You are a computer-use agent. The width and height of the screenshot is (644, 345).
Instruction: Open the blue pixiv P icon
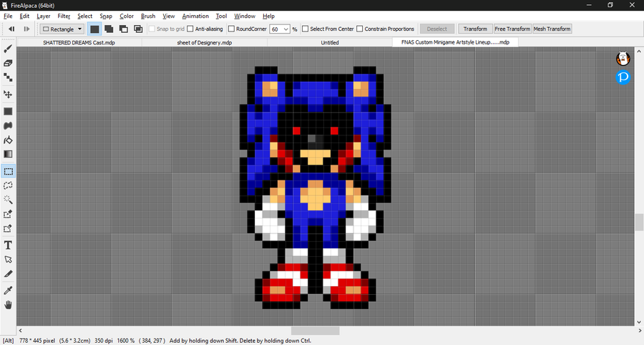coord(623,77)
